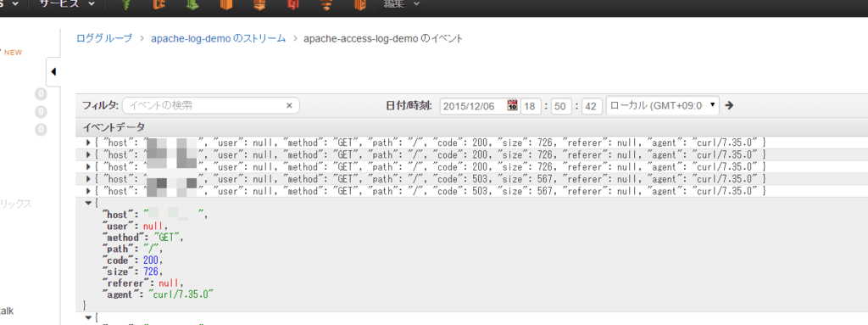Click the seconds field showing 42
The image size is (868, 325).
click(593, 105)
